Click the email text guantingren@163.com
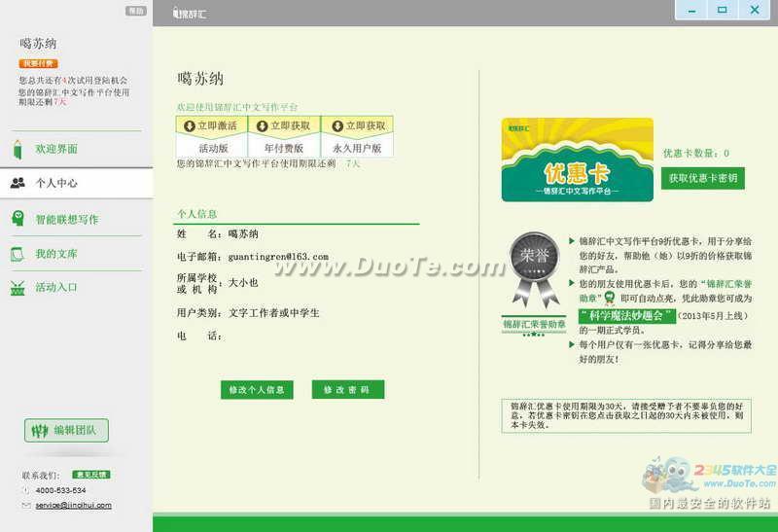This screenshot has height=532, width=778. pyautogui.click(x=278, y=257)
